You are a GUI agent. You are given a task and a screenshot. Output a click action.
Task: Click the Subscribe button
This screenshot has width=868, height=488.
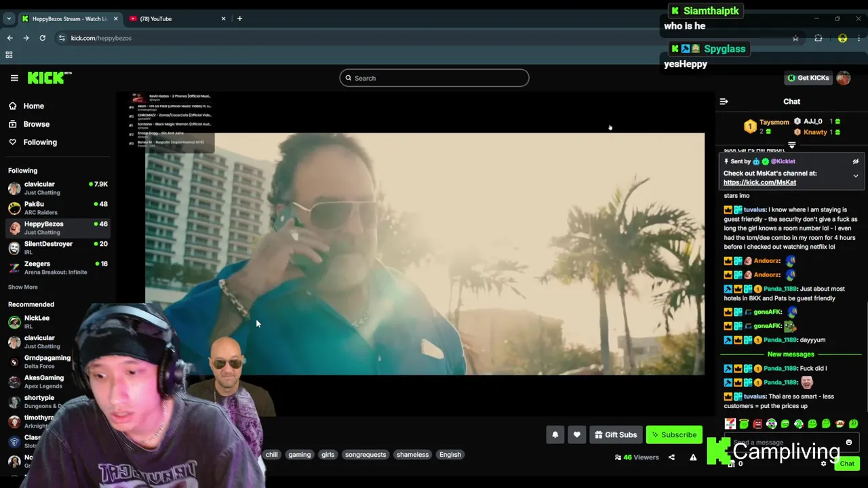point(674,435)
